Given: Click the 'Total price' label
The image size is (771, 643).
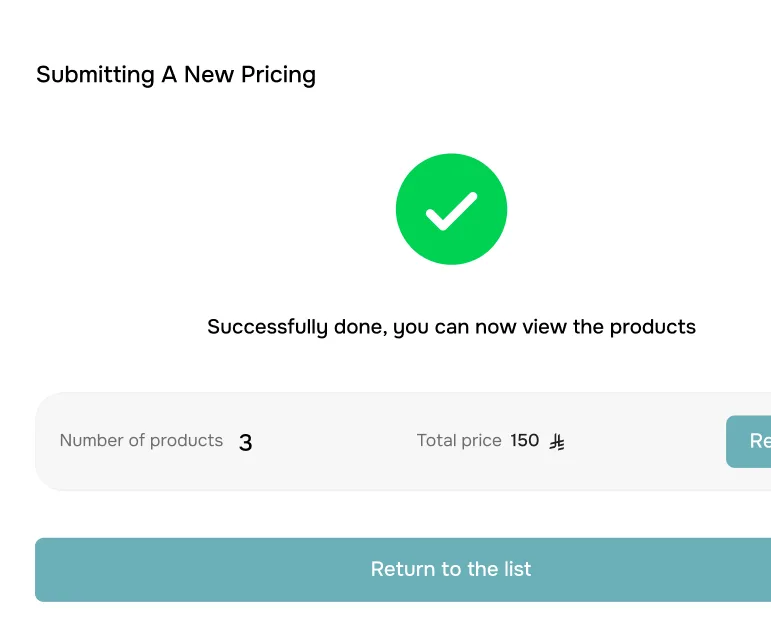Looking at the screenshot, I should coord(459,441).
